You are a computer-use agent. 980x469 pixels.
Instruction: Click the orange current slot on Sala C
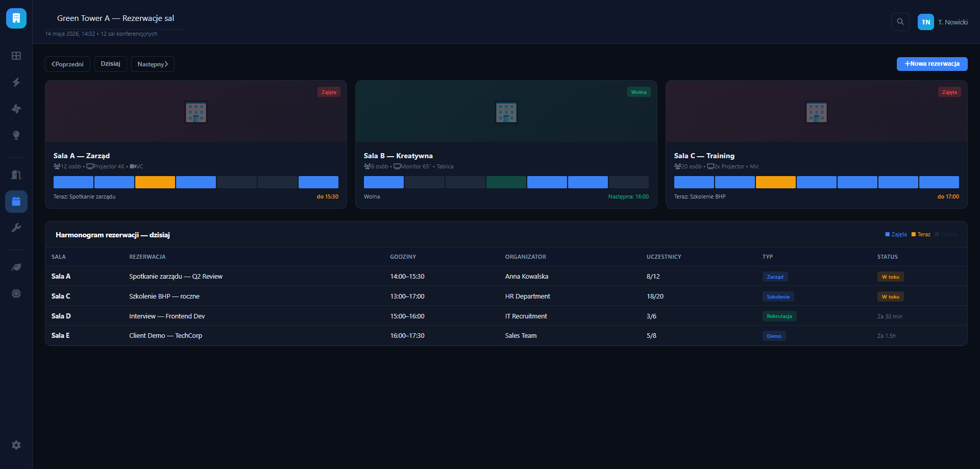tap(776, 182)
